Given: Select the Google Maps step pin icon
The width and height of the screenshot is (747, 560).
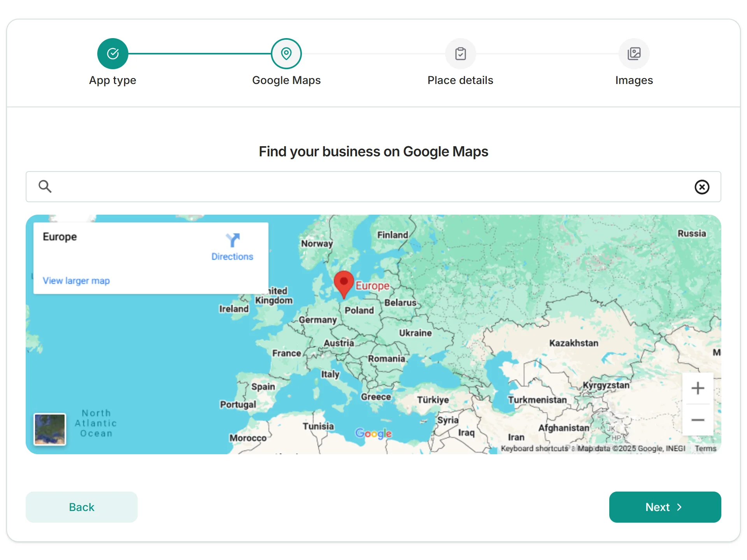Looking at the screenshot, I should 286,54.
